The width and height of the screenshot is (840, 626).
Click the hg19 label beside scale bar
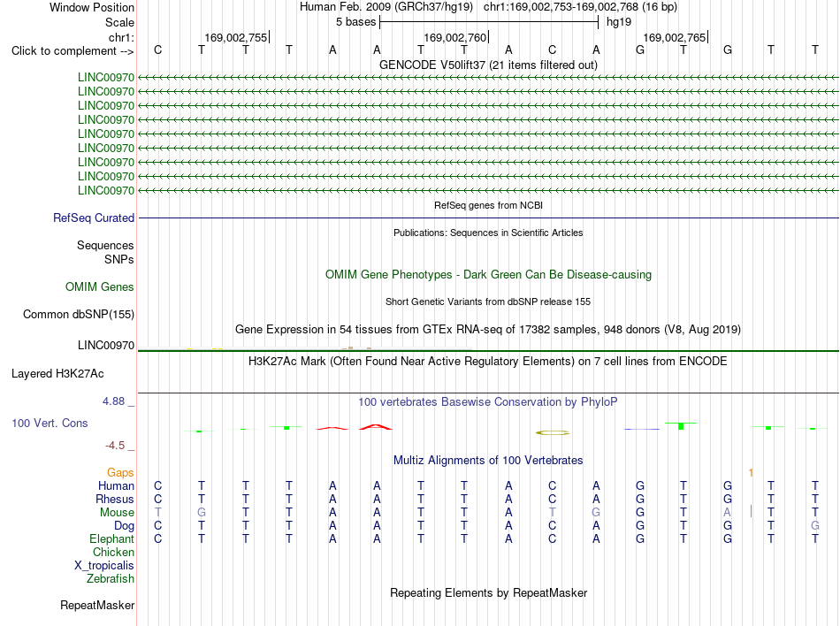(x=619, y=22)
